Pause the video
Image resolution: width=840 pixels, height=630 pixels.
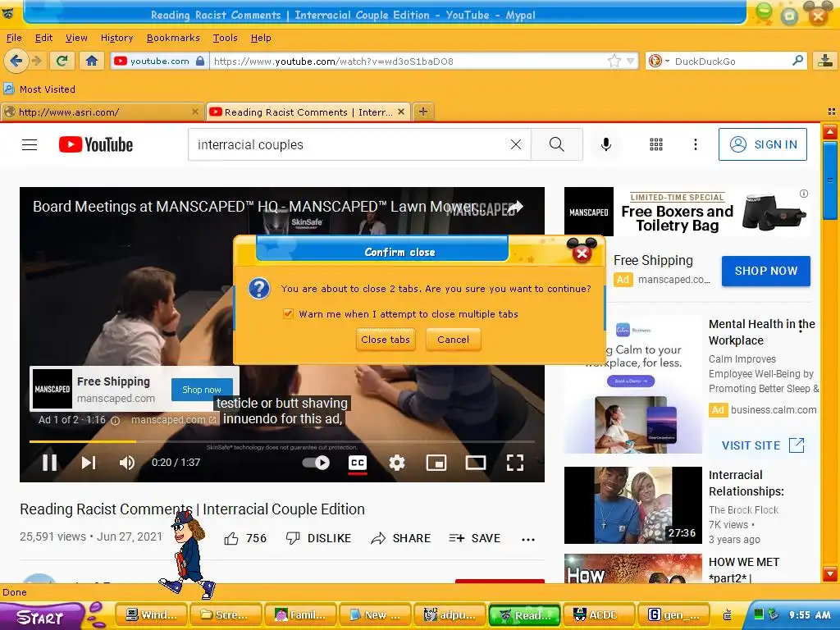pos(50,463)
